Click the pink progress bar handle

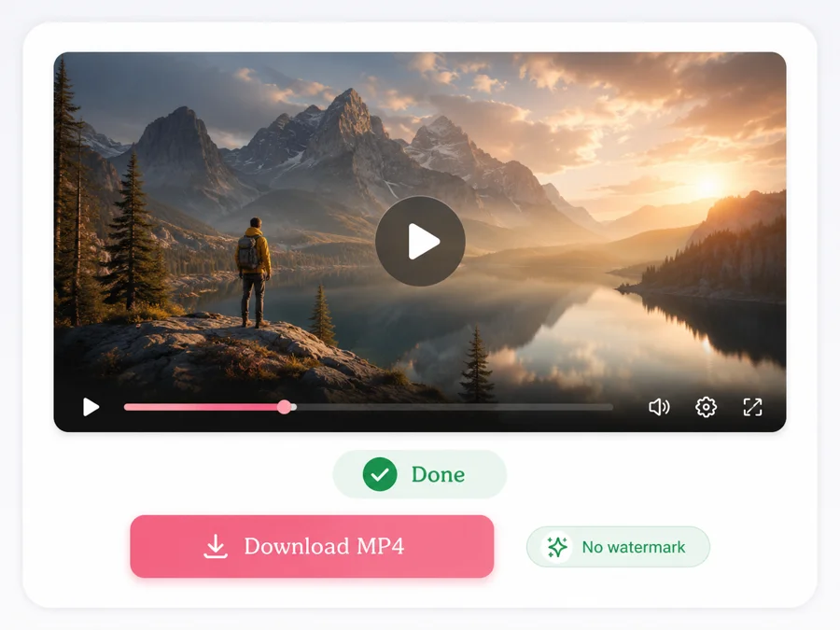[x=285, y=407]
